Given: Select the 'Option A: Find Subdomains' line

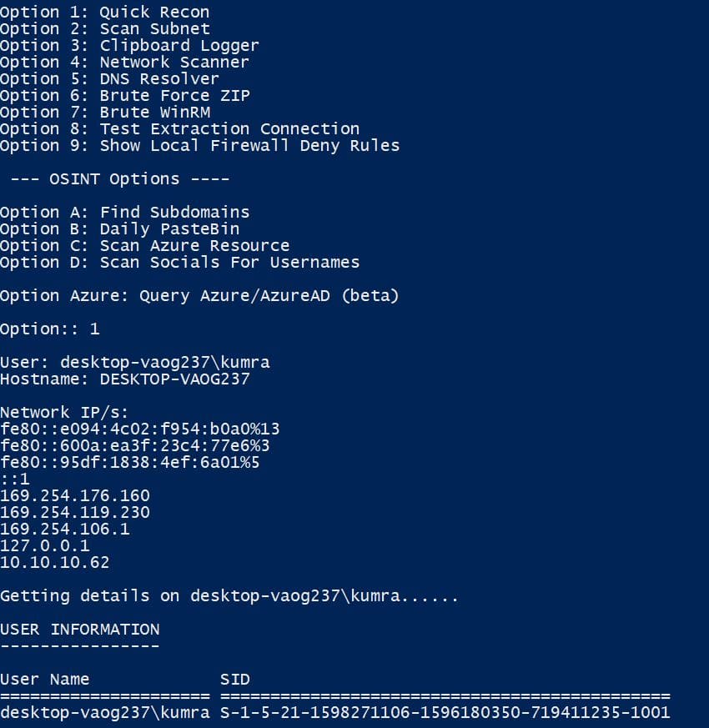Looking at the screenshot, I should (x=125, y=213).
